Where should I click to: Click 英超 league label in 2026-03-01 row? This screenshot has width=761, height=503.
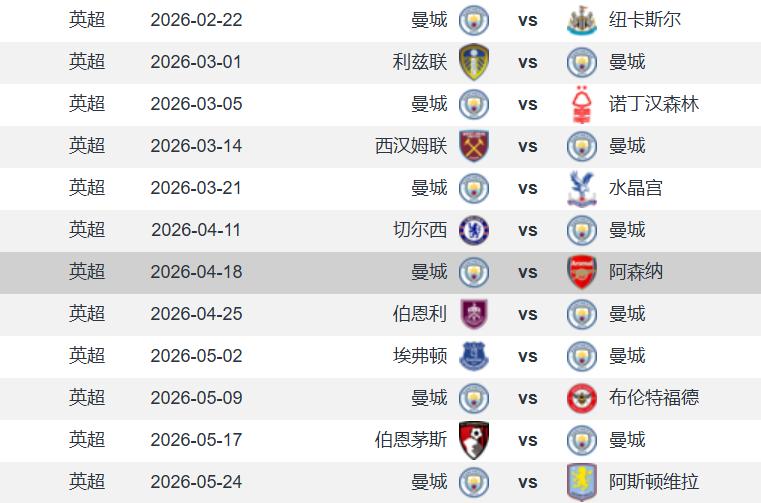[x=87, y=62]
